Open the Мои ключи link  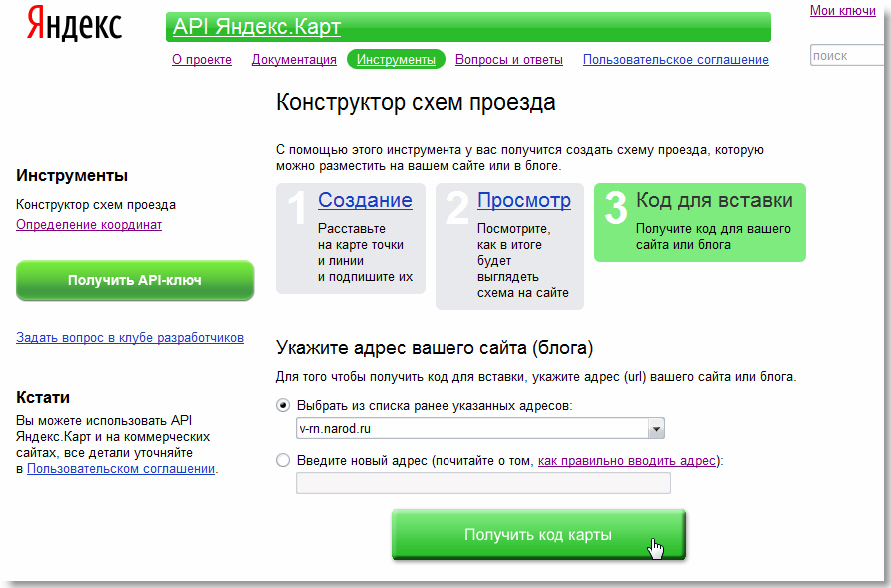843,10
